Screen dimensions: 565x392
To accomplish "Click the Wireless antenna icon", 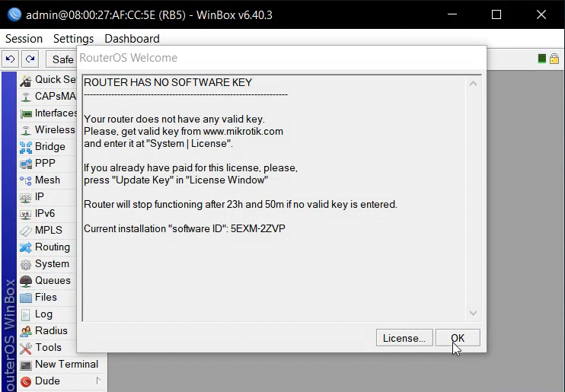I will [26, 130].
